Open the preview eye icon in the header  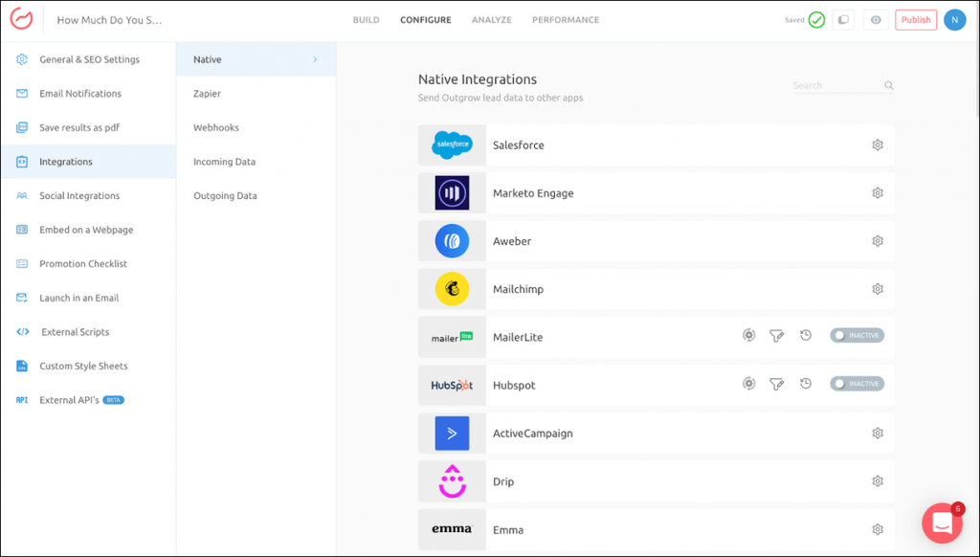(x=876, y=19)
